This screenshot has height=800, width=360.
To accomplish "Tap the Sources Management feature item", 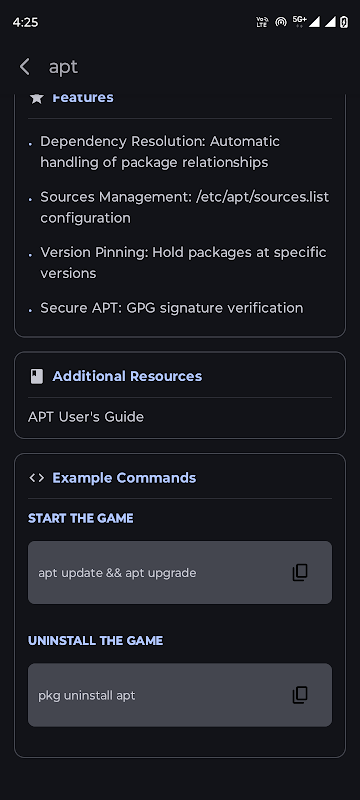I will click(185, 207).
